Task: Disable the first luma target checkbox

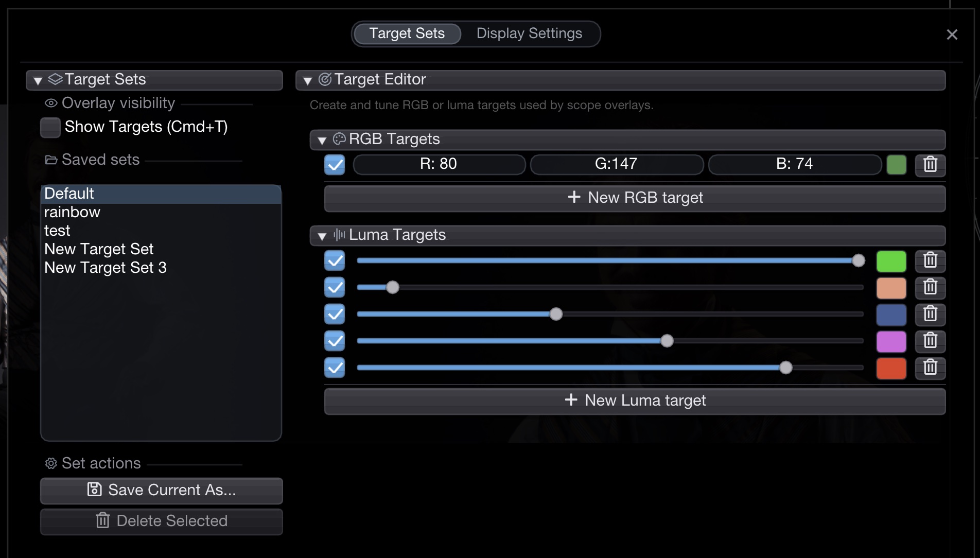Action: coord(335,260)
